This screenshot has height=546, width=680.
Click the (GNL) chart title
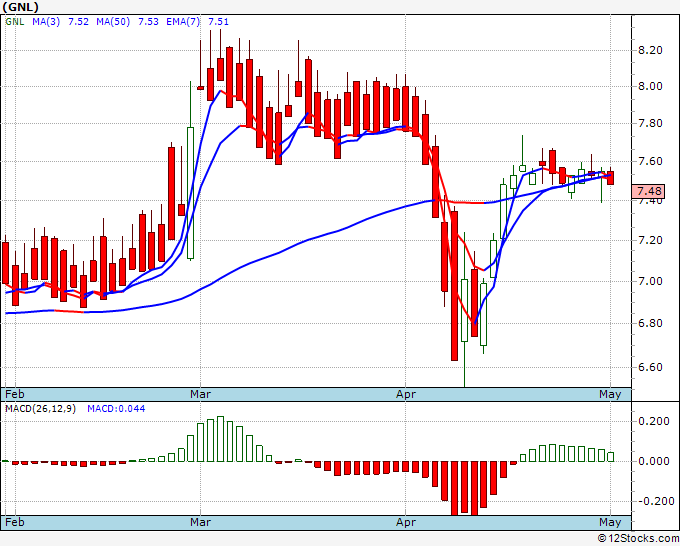point(21,7)
